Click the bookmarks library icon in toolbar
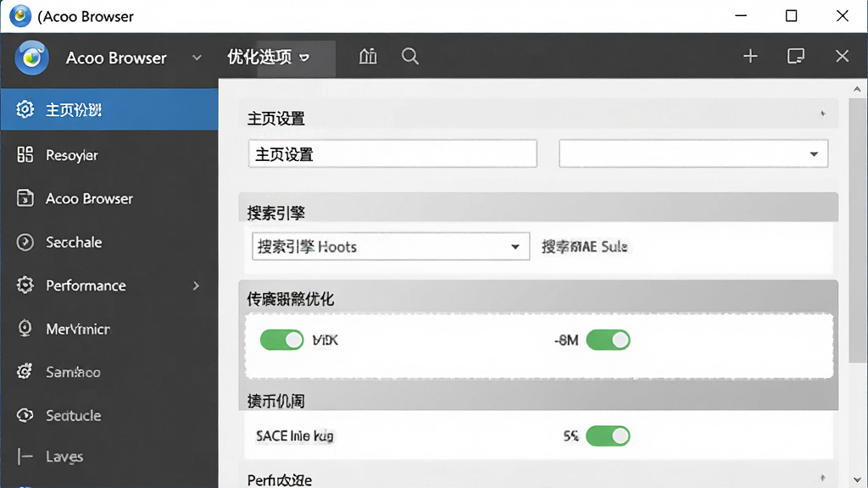 click(x=368, y=57)
